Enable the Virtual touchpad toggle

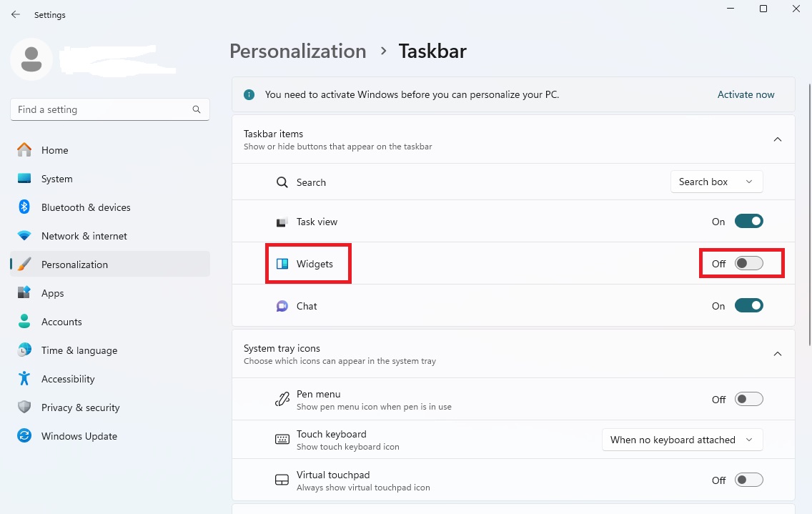749,480
